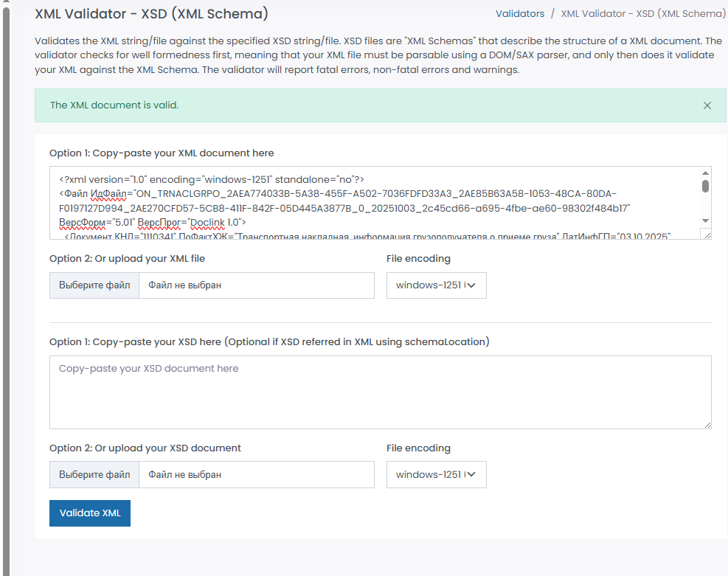This screenshot has width=728, height=576.
Task: Click the XML text area scrollbar thumb
Action: click(705, 186)
